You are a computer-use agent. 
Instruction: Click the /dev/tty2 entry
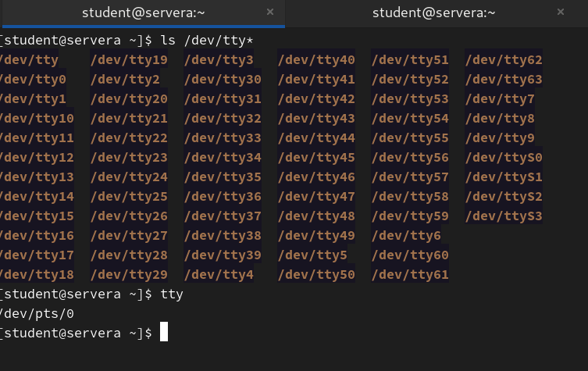click(x=125, y=79)
